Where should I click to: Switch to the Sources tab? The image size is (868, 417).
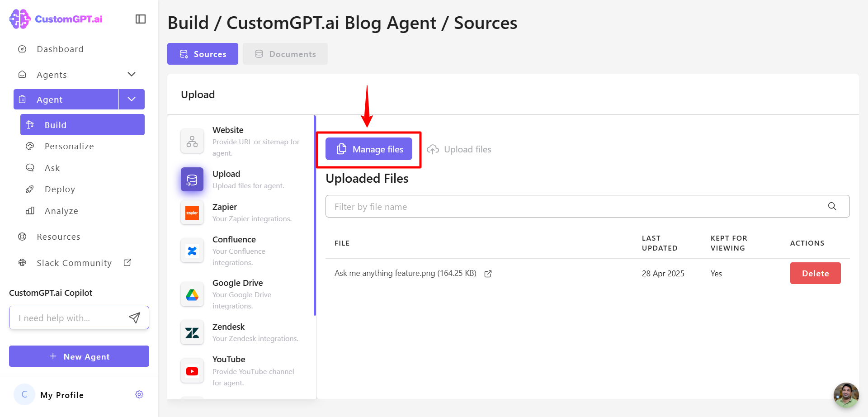(x=203, y=54)
